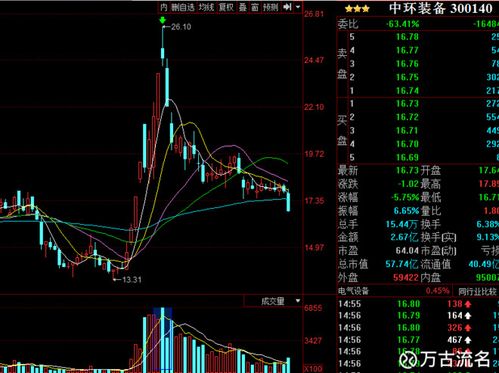499x373 pixels.
Task: Click the red up arrow beside trade volume 326
Action: 468,328
